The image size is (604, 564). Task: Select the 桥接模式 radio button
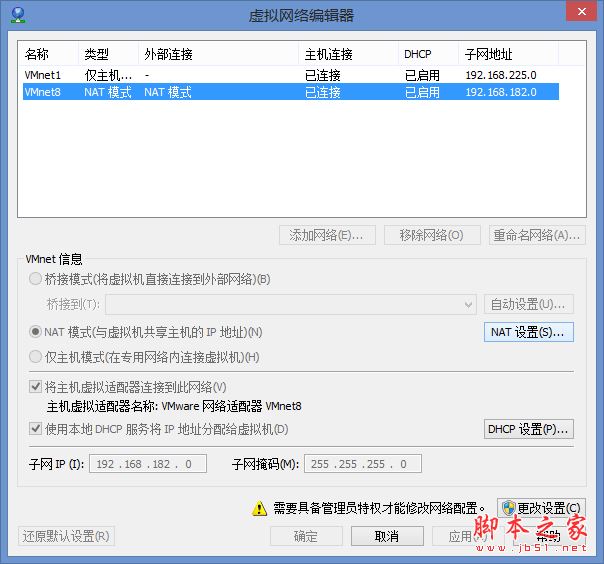tap(36, 280)
